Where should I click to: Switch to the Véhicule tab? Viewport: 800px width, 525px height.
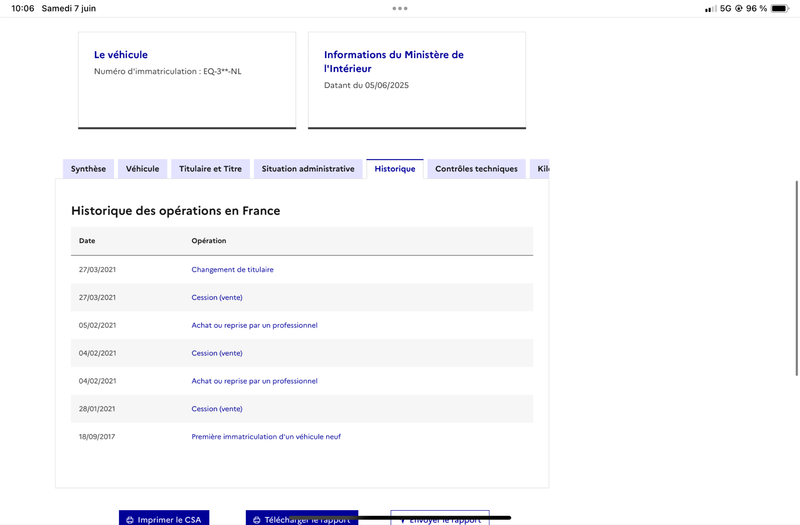coord(142,169)
